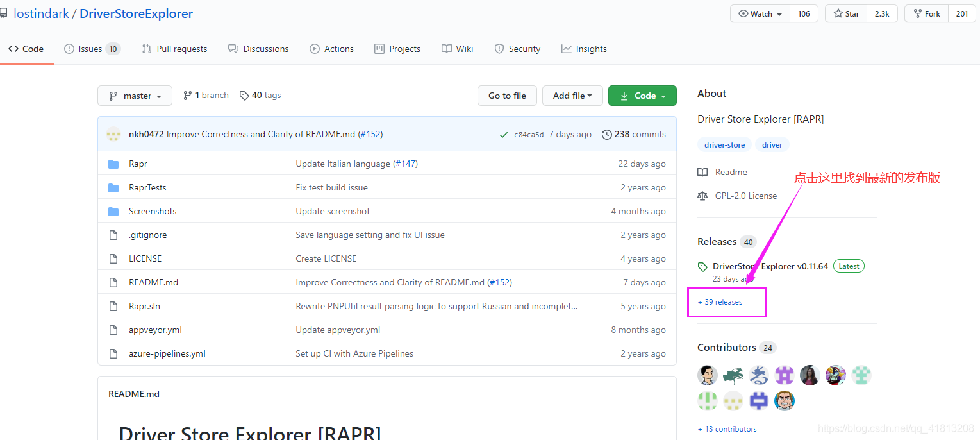Viewport: 980px width, 440px height.
Task: Open the master branch dropdown
Action: coord(135,96)
